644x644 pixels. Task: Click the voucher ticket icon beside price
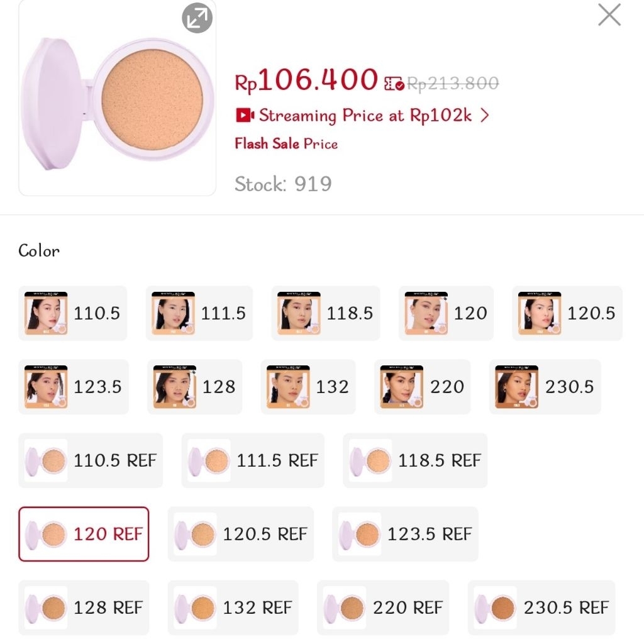[394, 84]
